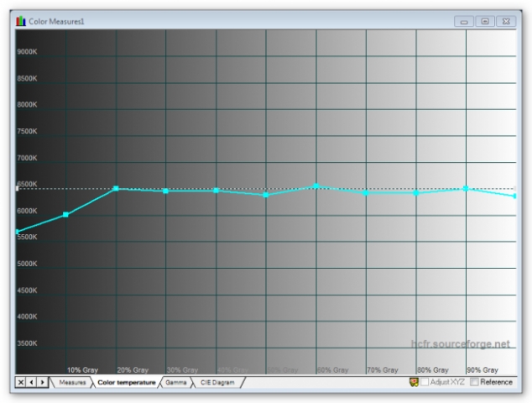Click the left arrow tab scroll button
This screenshot has width=532, height=403.
pyautogui.click(x=31, y=382)
